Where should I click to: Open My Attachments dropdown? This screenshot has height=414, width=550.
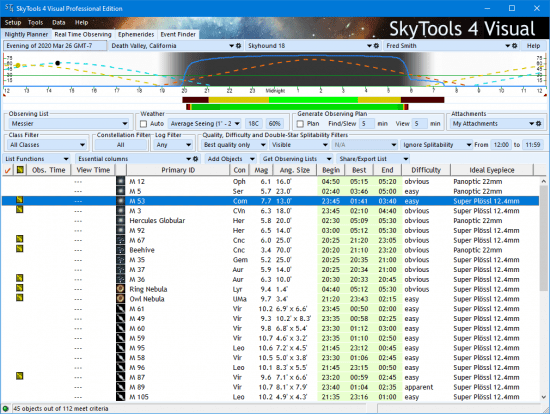click(532, 123)
